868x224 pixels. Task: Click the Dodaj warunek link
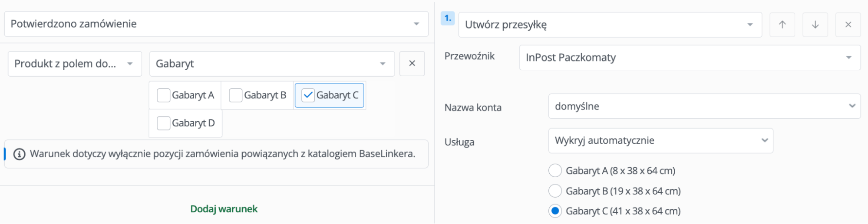pos(224,209)
